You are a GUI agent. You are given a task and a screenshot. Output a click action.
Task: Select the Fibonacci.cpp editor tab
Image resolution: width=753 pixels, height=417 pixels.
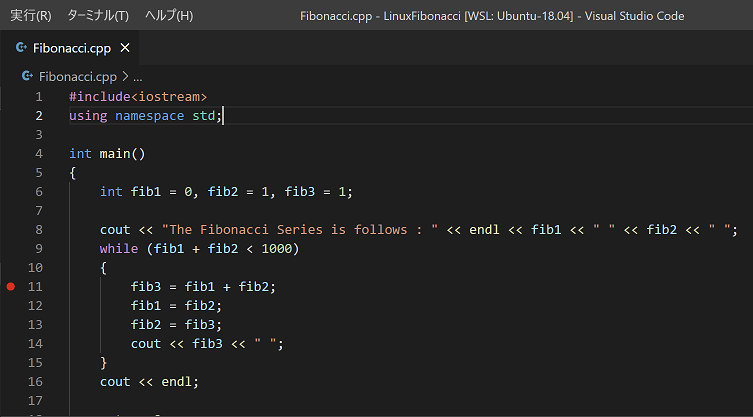tap(72, 48)
